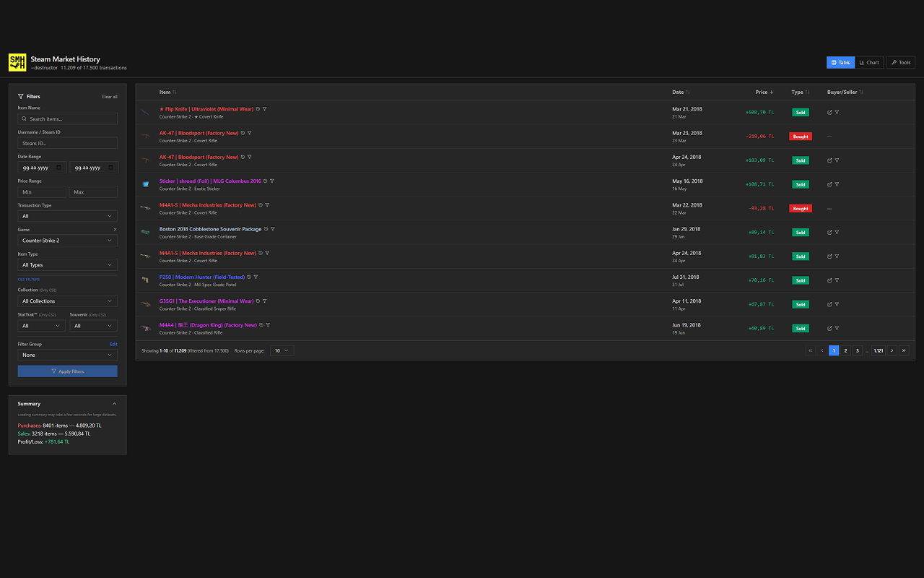Viewport: 924px width, 578px height.
Task: Switch to the Table view
Action: tap(840, 62)
